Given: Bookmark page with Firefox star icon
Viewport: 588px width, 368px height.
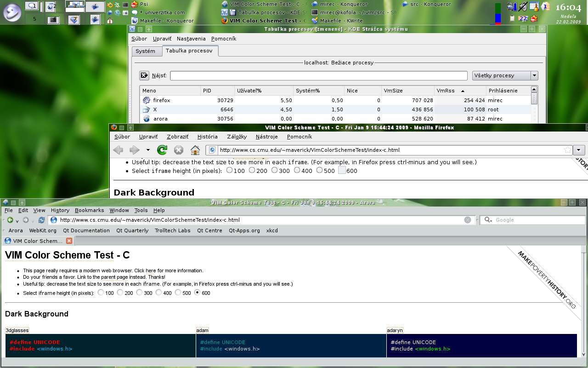Looking at the screenshot, I should pyautogui.click(x=568, y=150).
